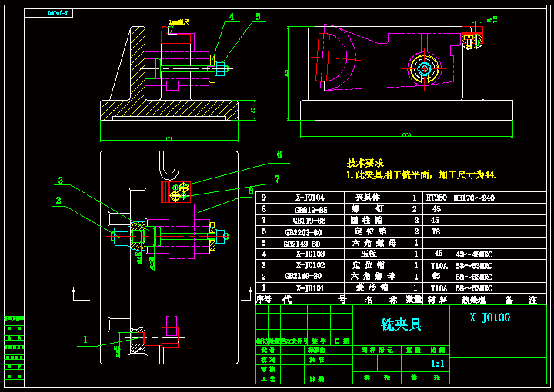
Task: Click material T10A in row 3
Action: 439,266
